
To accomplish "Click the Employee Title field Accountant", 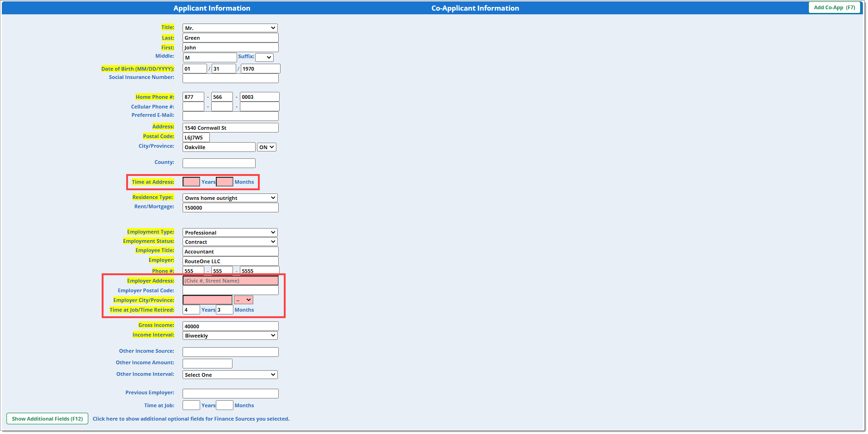I will [230, 252].
